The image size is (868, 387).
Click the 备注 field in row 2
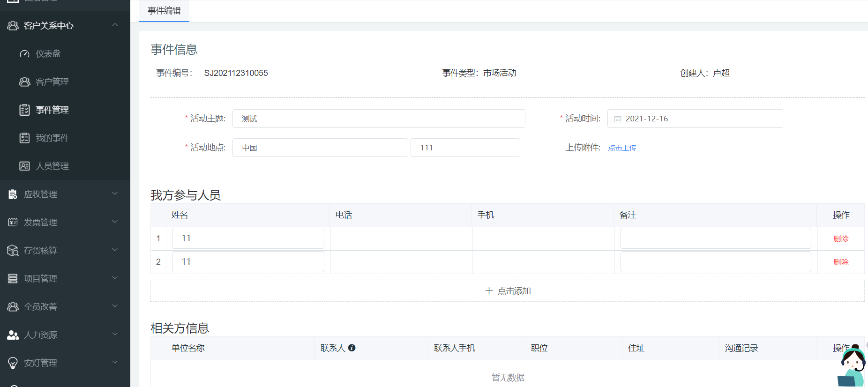[715, 262]
